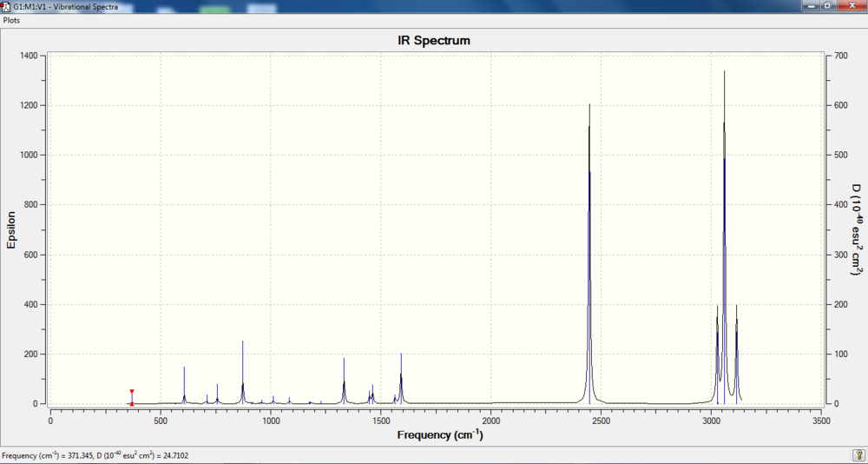Click the IR Spectrum plot title
The height and width of the screenshot is (464, 868).
click(x=434, y=41)
